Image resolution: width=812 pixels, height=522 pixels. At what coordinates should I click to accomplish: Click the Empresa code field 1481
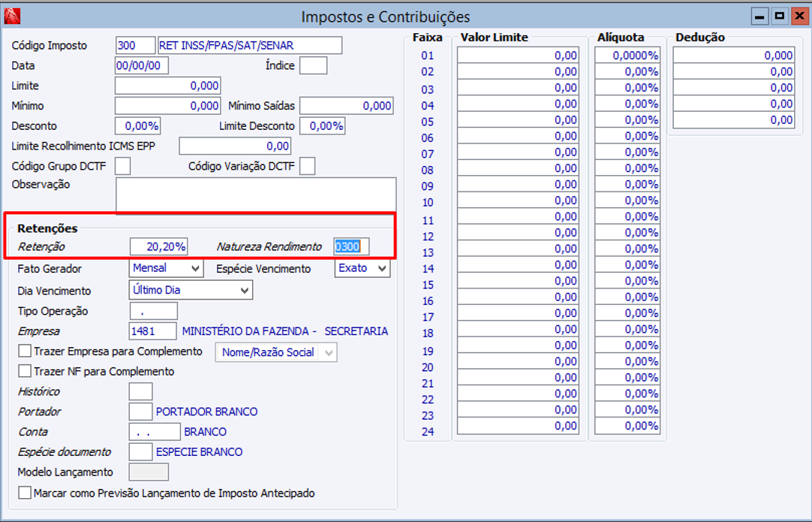tap(152, 331)
